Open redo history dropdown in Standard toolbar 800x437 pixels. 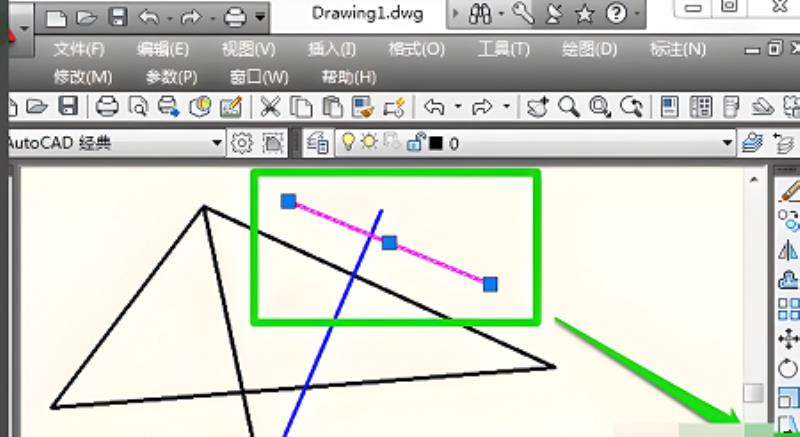point(506,107)
